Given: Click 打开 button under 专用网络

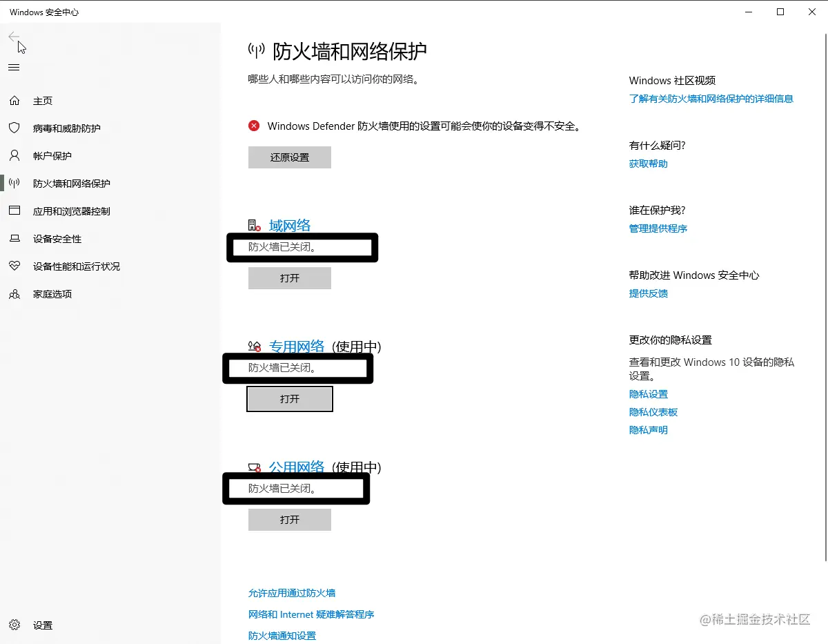Looking at the screenshot, I should [290, 399].
